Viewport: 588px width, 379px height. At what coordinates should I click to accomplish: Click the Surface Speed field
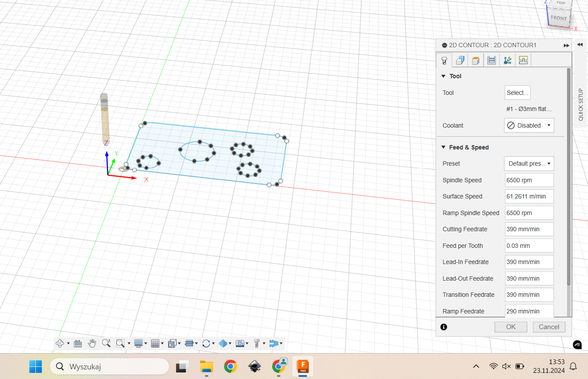click(x=529, y=196)
